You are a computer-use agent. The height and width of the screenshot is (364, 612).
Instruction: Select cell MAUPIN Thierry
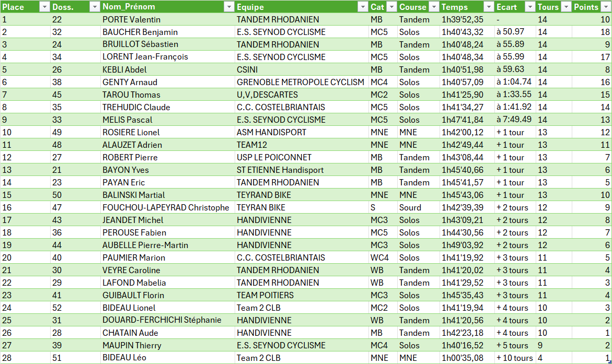coord(167,345)
